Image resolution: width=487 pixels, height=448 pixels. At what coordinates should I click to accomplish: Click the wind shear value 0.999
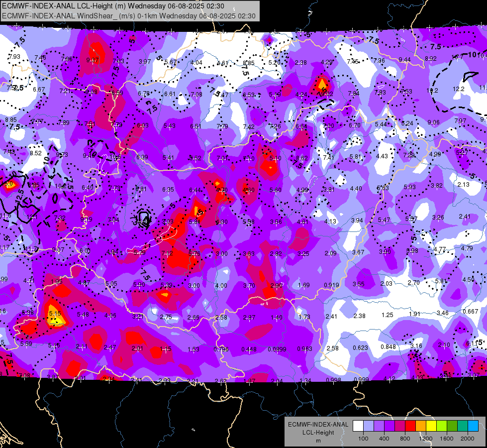tap(361, 380)
